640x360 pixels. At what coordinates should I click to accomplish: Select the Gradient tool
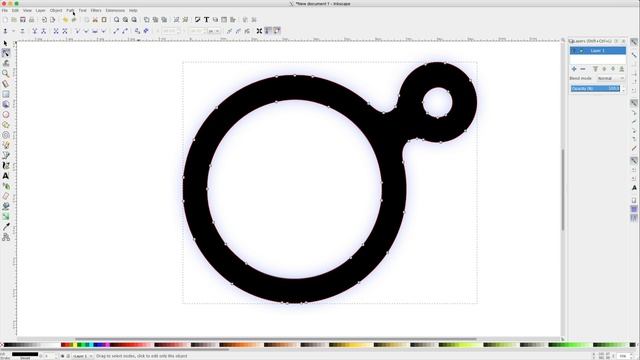click(6, 217)
